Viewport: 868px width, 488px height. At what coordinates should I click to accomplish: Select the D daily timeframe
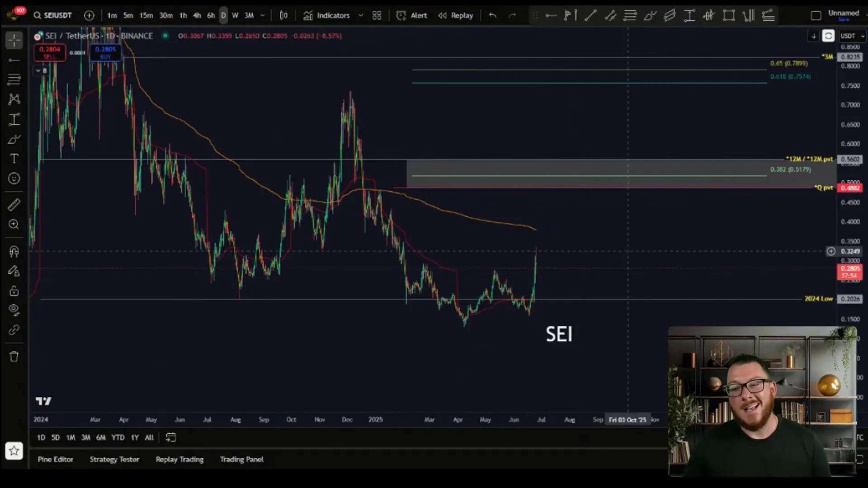tap(223, 15)
